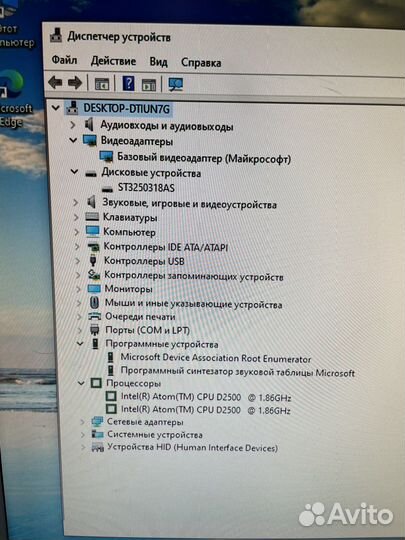The image size is (405, 540).
Task: Click the mouse icon of Мыши и иные указывающие устройства
Action: click(94, 303)
